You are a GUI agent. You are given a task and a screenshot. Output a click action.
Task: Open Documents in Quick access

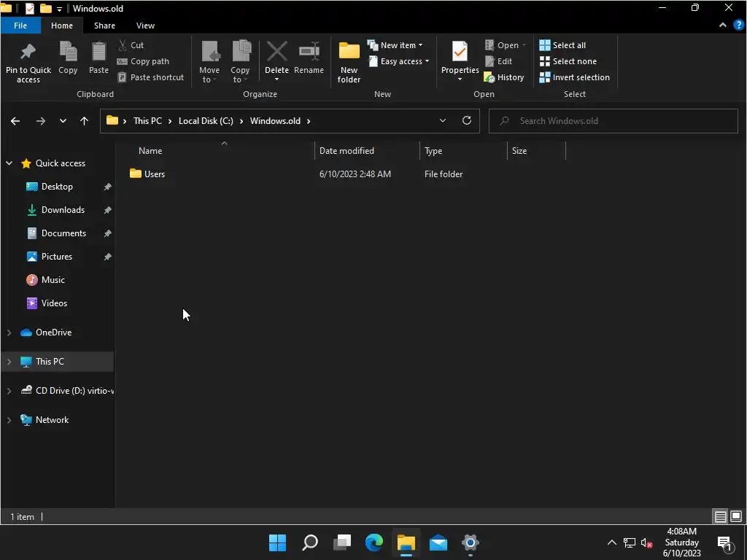click(63, 233)
